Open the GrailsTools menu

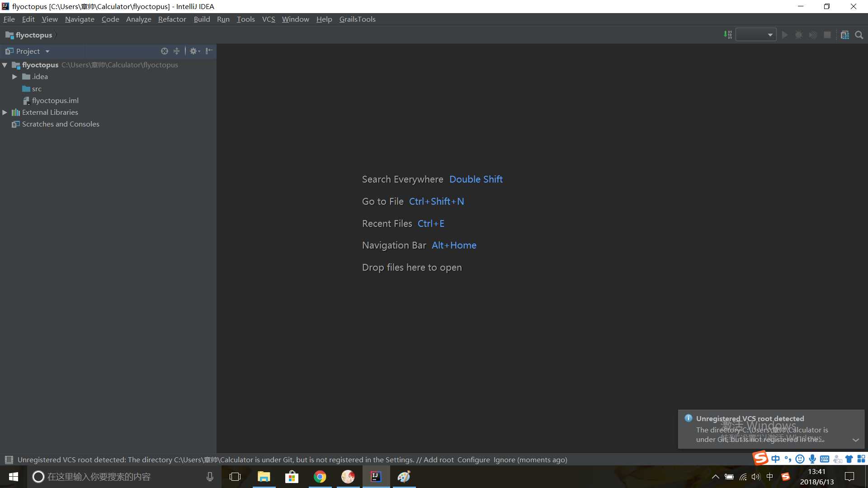point(357,19)
